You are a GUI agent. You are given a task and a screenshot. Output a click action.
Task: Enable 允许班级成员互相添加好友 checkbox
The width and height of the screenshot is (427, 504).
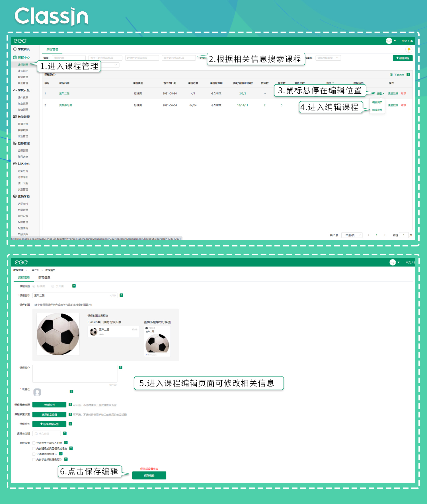pyautogui.click(x=34, y=449)
